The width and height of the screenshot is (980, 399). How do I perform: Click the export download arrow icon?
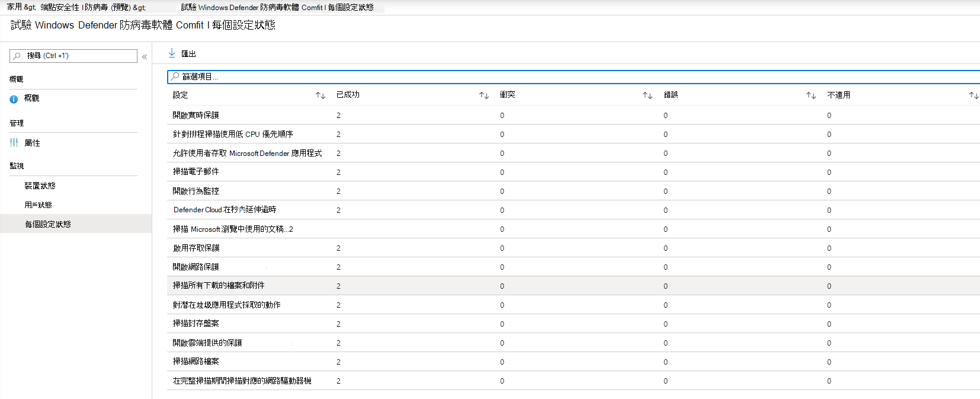172,53
